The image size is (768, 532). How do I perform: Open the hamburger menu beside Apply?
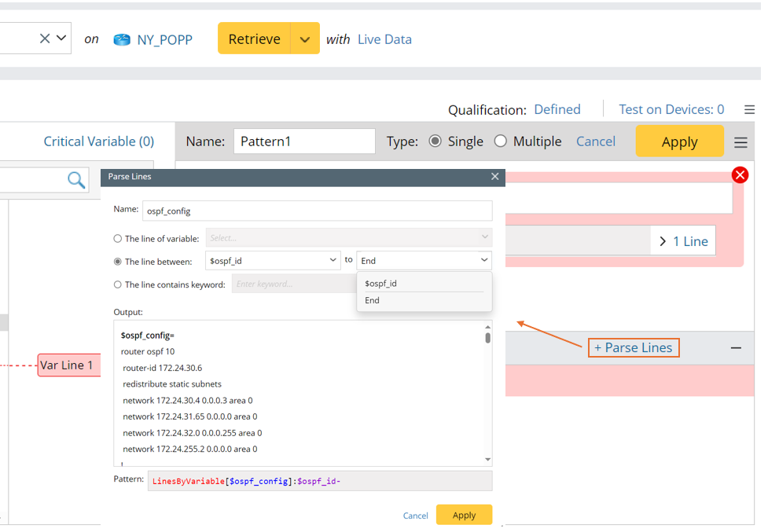coord(740,142)
